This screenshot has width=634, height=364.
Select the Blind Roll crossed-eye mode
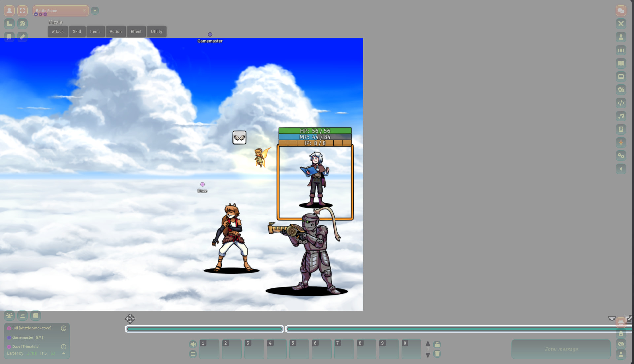[621, 344]
